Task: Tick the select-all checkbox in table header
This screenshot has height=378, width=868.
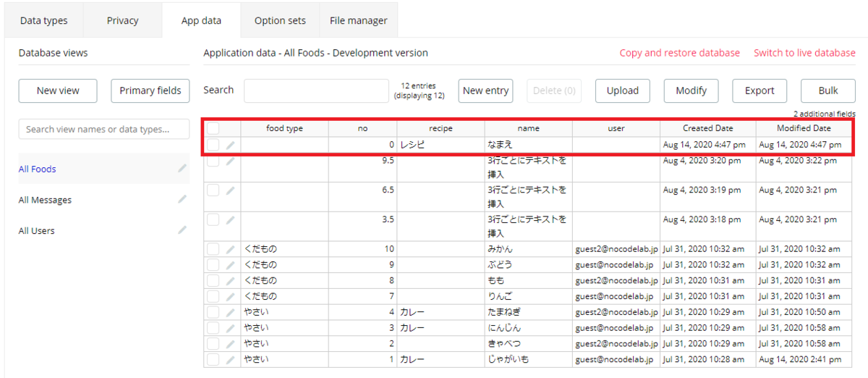Action: click(x=213, y=128)
